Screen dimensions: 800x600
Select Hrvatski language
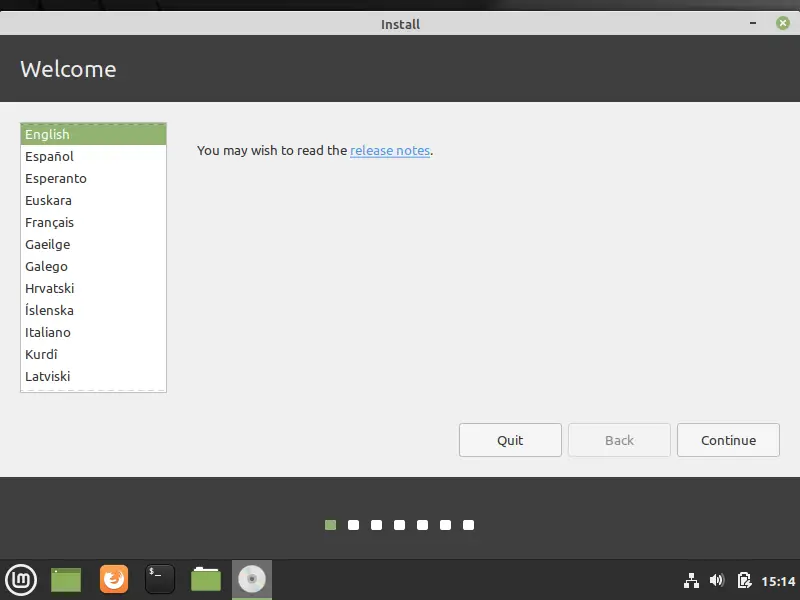(93, 288)
